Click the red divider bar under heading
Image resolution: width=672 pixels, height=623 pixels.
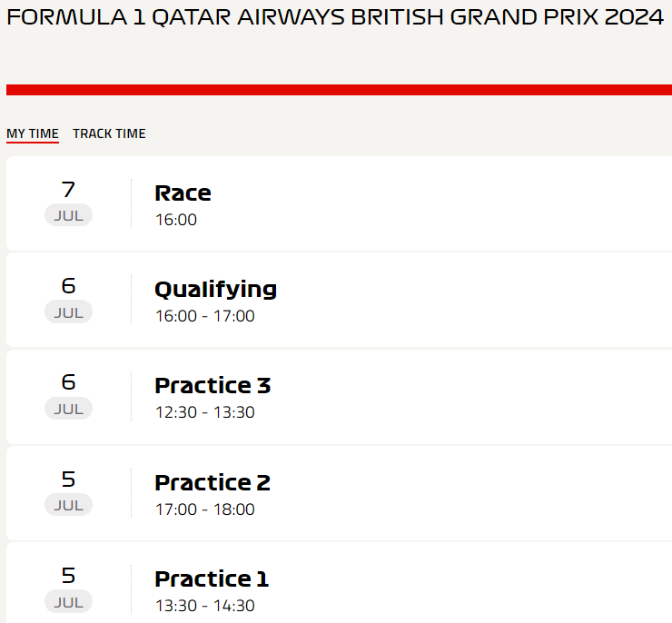(339, 90)
